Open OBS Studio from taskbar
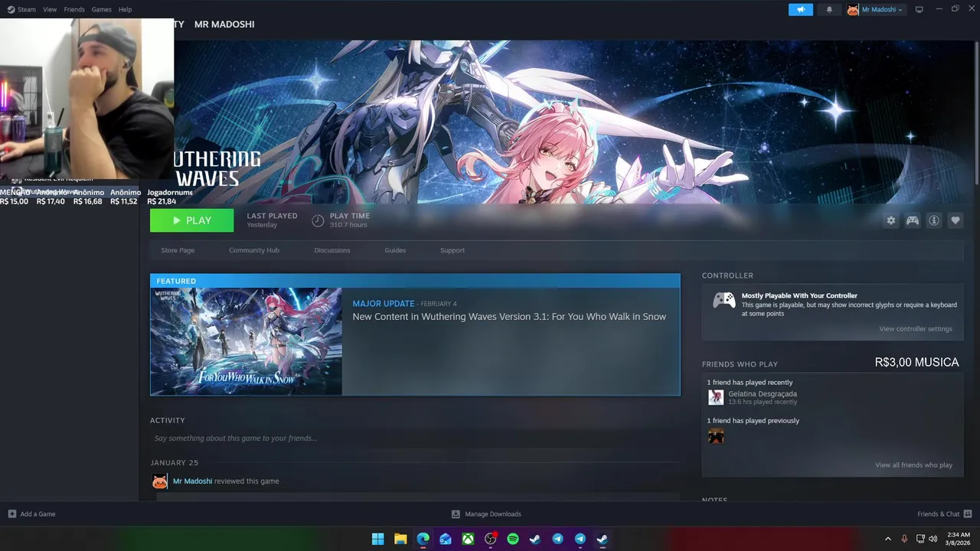 (491, 539)
